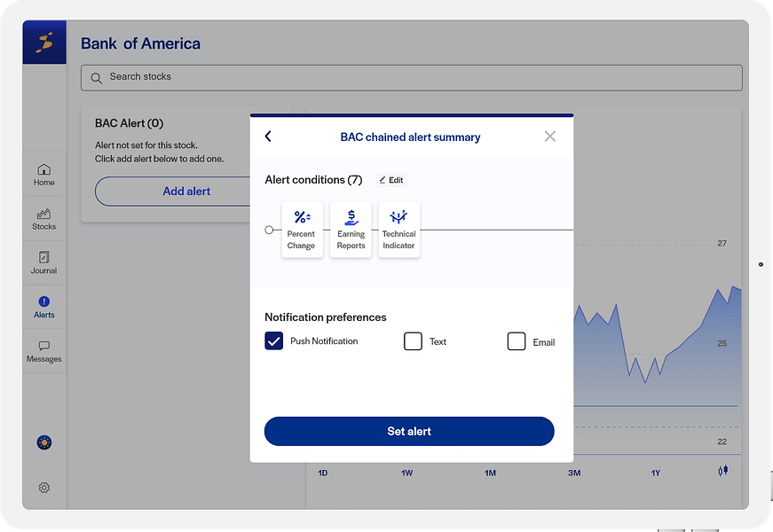
Task: Click the 'Alert conditions (7)' heading
Action: (x=313, y=180)
